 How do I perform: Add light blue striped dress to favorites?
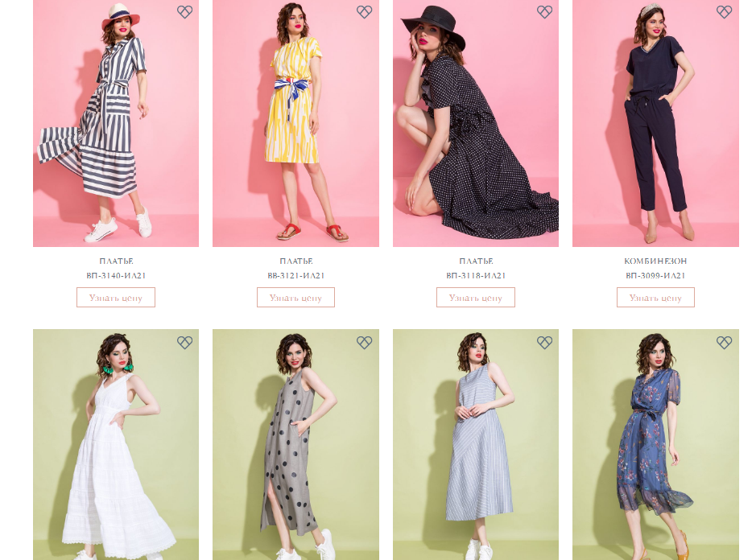coord(544,343)
